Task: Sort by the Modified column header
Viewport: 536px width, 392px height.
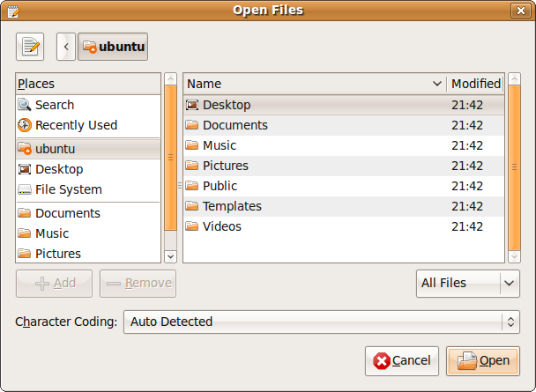Action: point(475,84)
